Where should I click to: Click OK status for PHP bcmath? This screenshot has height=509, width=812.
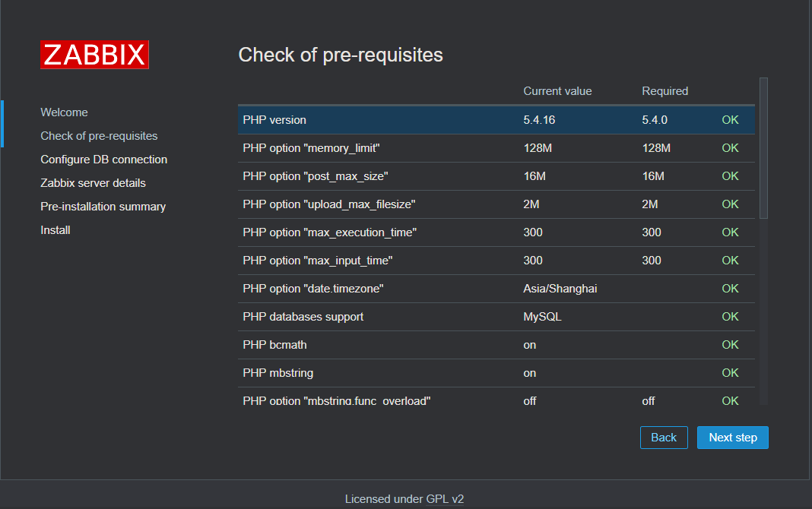click(730, 345)
